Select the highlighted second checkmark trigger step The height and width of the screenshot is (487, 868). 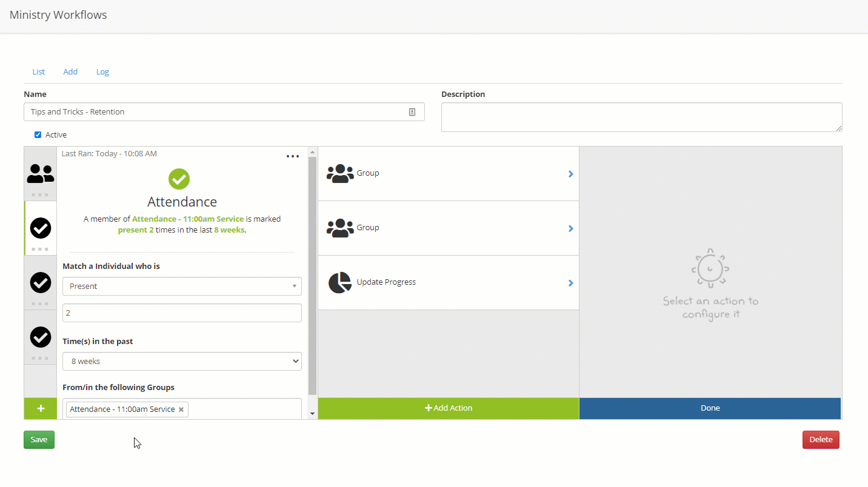41,228
